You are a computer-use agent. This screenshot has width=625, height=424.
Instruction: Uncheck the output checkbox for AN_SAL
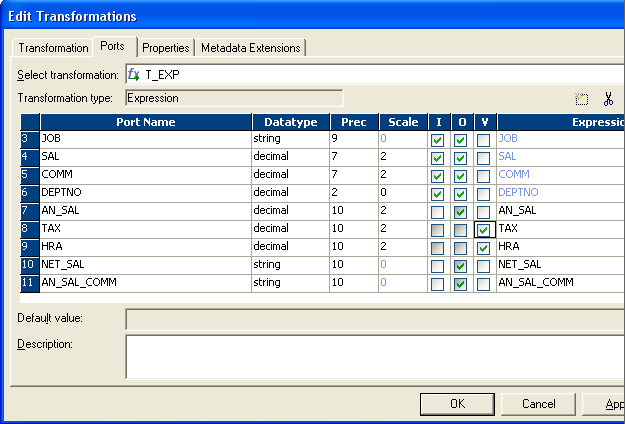point(460,212)
